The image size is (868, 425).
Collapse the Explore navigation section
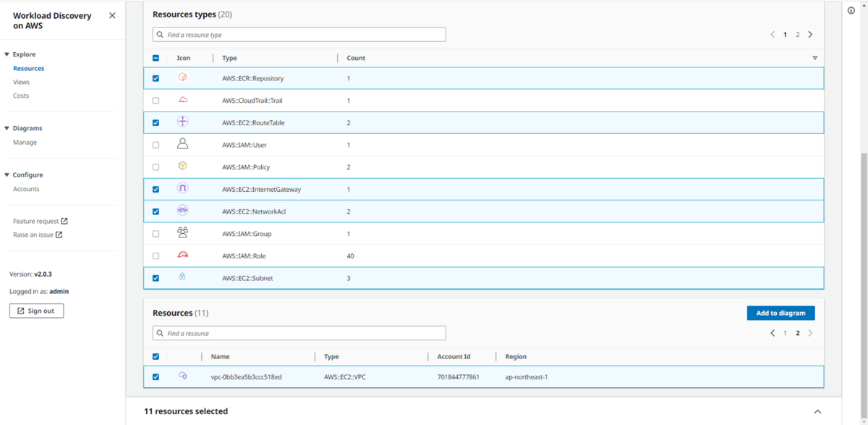coord(7,54)
